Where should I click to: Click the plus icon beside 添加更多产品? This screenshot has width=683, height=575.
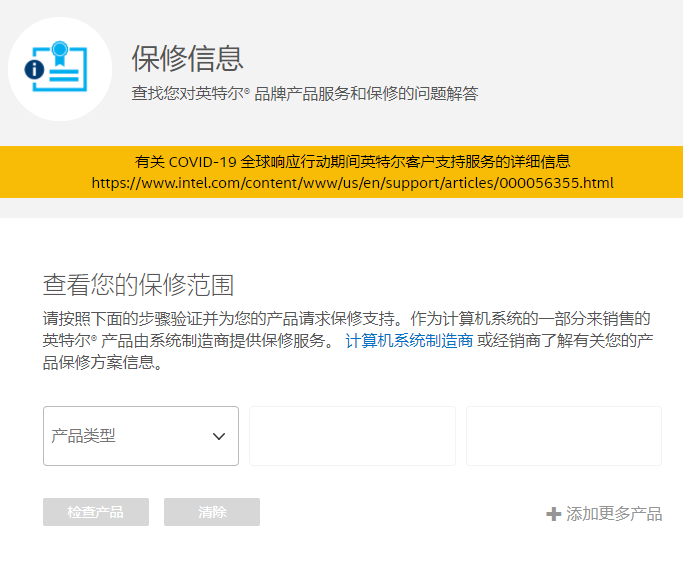coord(553,514)
